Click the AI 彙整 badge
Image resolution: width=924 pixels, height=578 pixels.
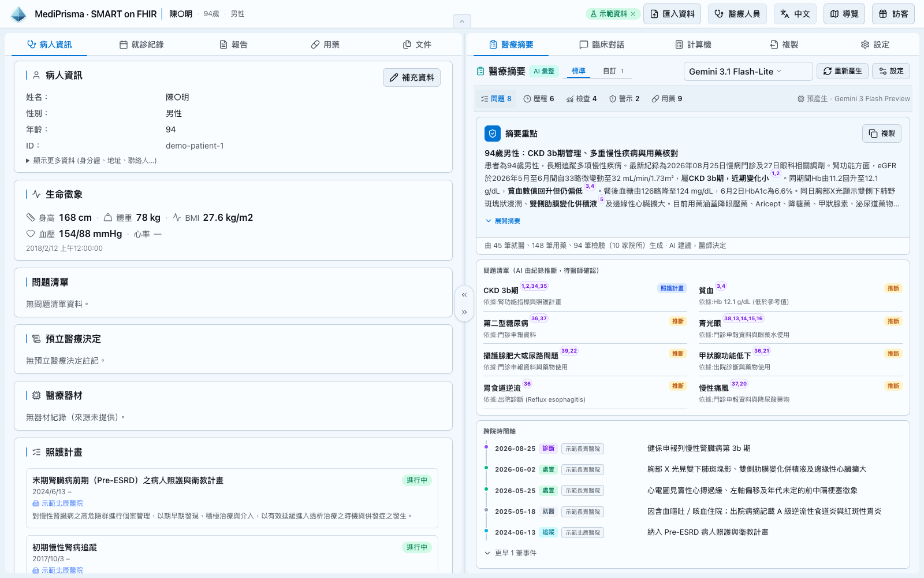pos(544,71)
